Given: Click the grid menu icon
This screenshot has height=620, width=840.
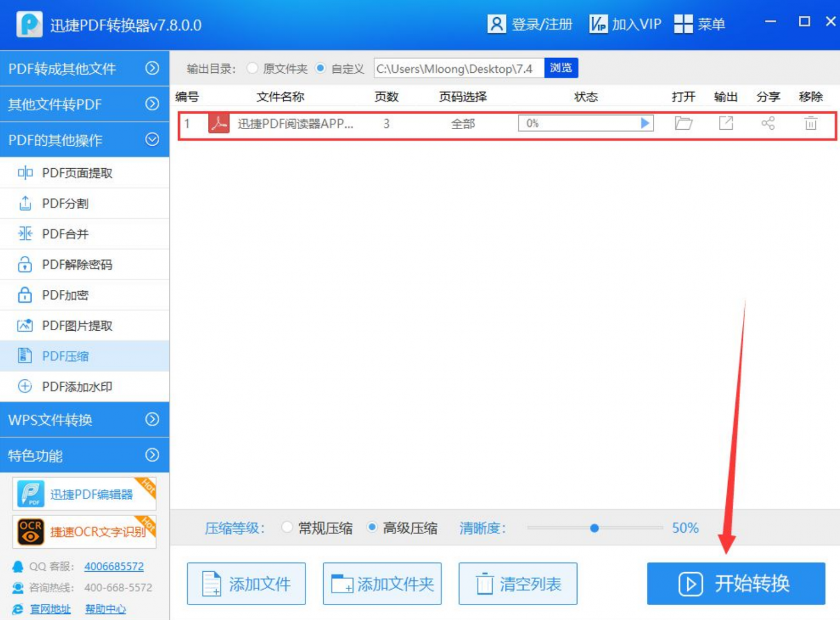Looking at the screenshot, I should coord(683,24).
